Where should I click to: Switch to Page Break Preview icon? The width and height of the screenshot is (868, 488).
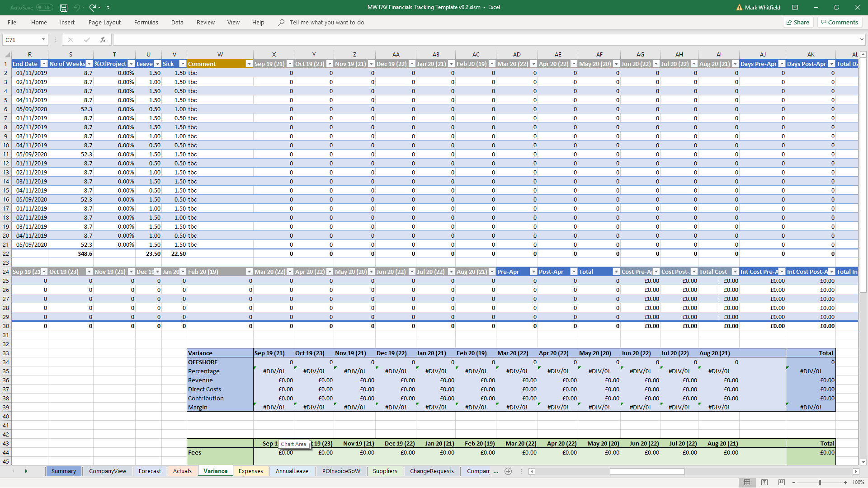click(782, 483)
